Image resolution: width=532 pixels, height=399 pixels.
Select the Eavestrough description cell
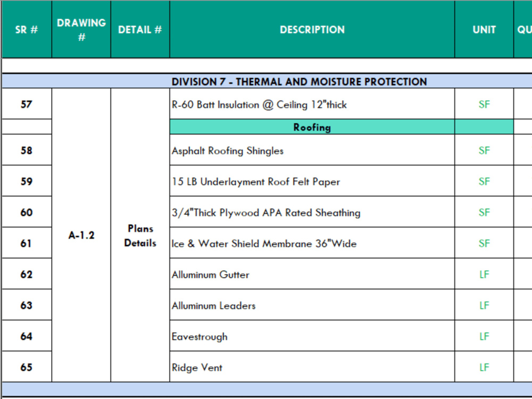tap(312, 336)
